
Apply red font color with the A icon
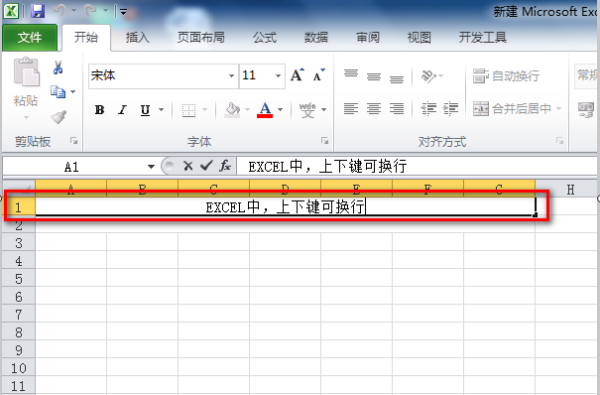[265, 110]
